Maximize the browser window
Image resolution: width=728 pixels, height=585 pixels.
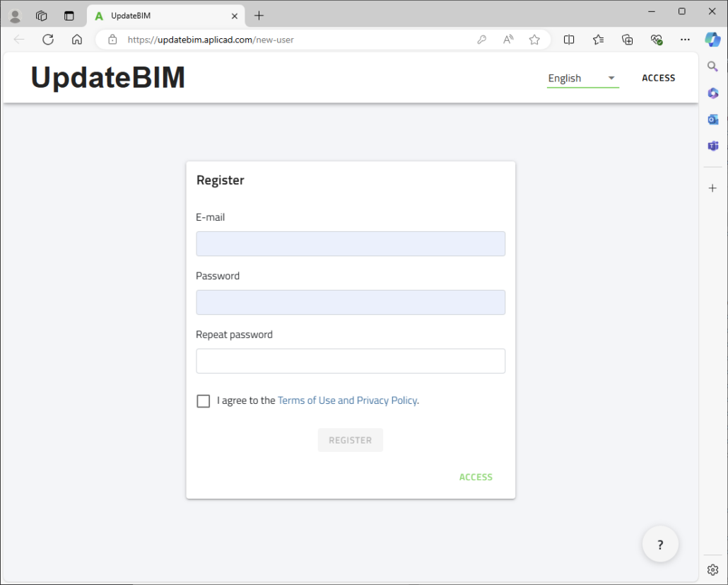(x=681, y=11)
